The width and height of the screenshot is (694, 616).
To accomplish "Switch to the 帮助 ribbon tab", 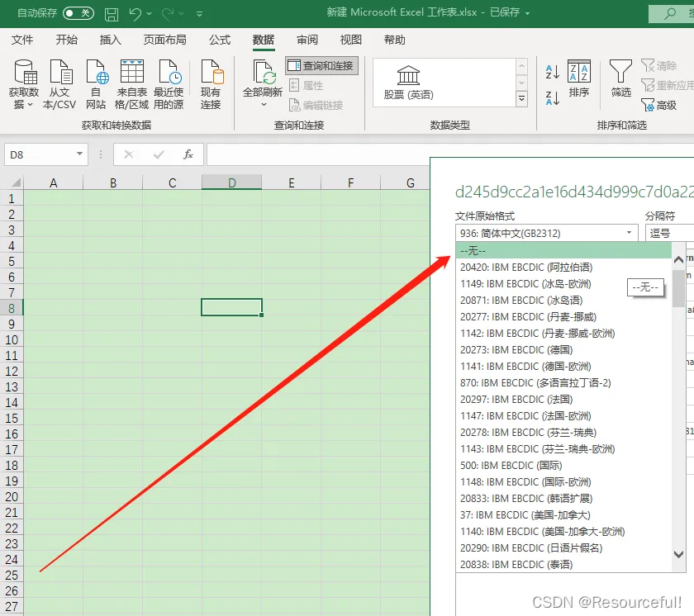I will [x=395, y=40].
